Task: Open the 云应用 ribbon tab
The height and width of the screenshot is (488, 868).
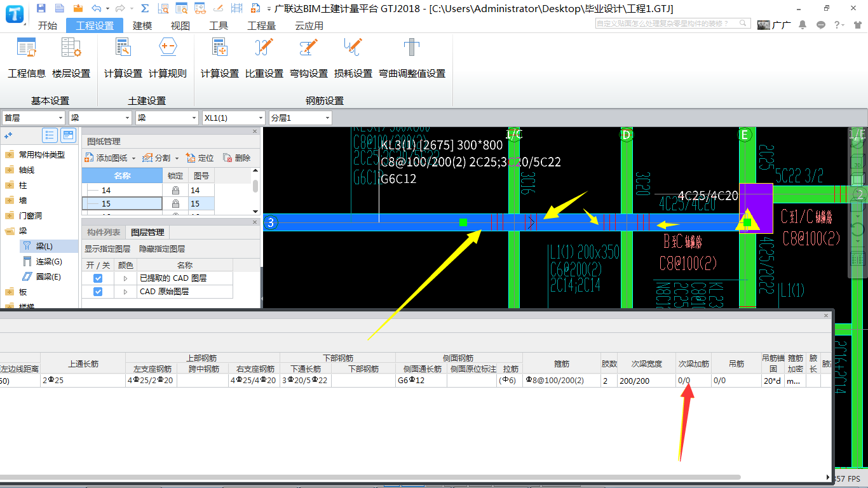Action: click(309, 25)
